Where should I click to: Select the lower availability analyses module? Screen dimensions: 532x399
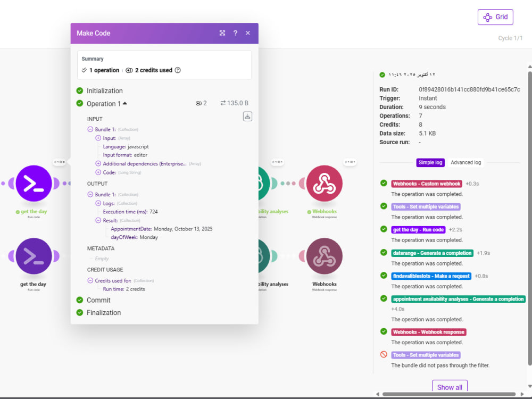[x=264, y=256]
